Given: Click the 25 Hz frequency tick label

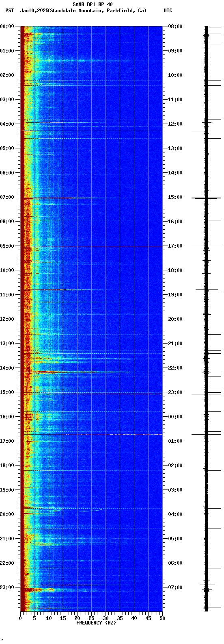Looking at the screenshot, I should pos(91,618).
